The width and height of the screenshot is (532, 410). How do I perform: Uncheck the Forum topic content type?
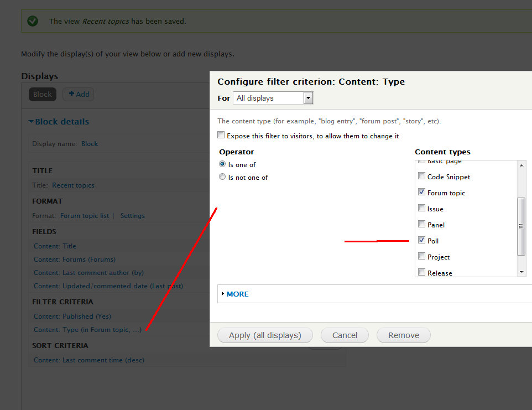[x=422, y=193]
